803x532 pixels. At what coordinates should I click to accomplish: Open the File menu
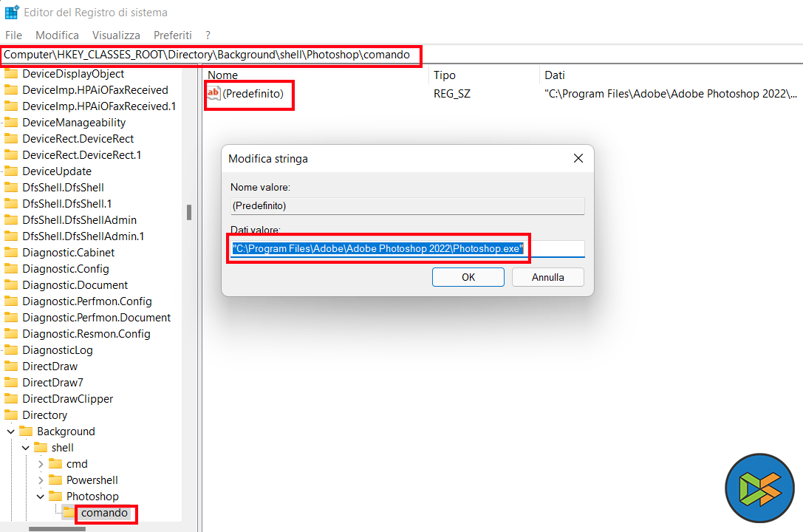(x=13, y=35)
